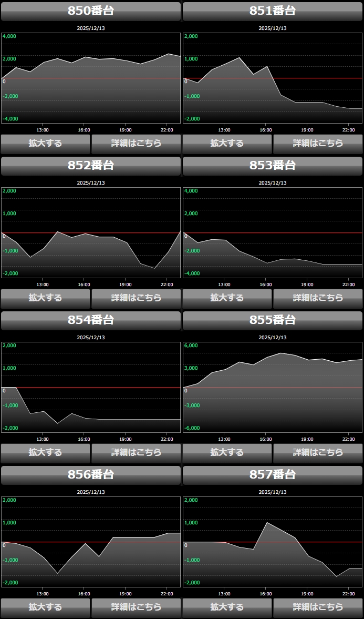
Task: Show details for 854番台
Action: [x=136, y=452]
